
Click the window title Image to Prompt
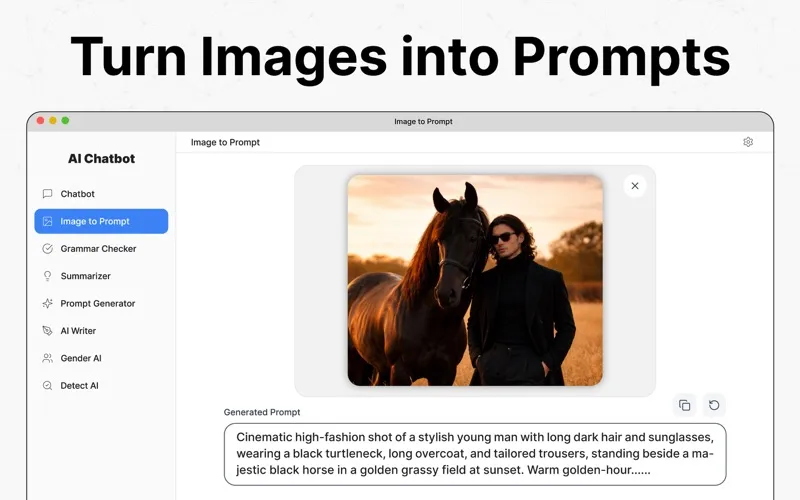click(x=423, y=121)
